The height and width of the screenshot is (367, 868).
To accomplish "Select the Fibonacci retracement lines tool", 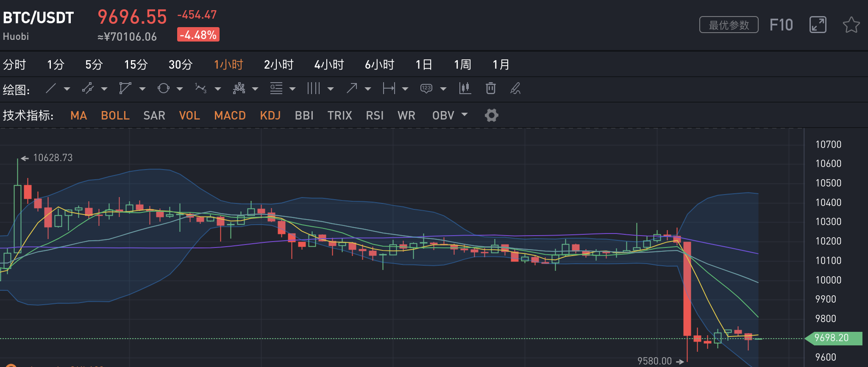I will click(276, 88).
